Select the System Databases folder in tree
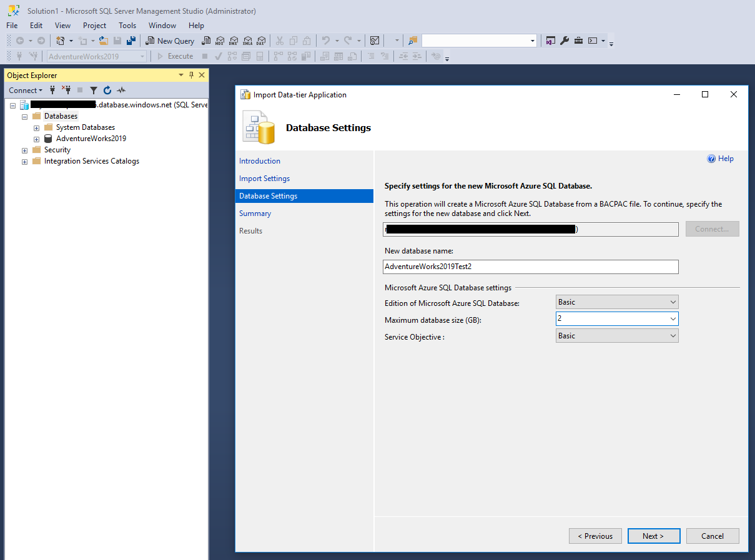The width and height of the screenshot is (755, 560). point(86,127)
